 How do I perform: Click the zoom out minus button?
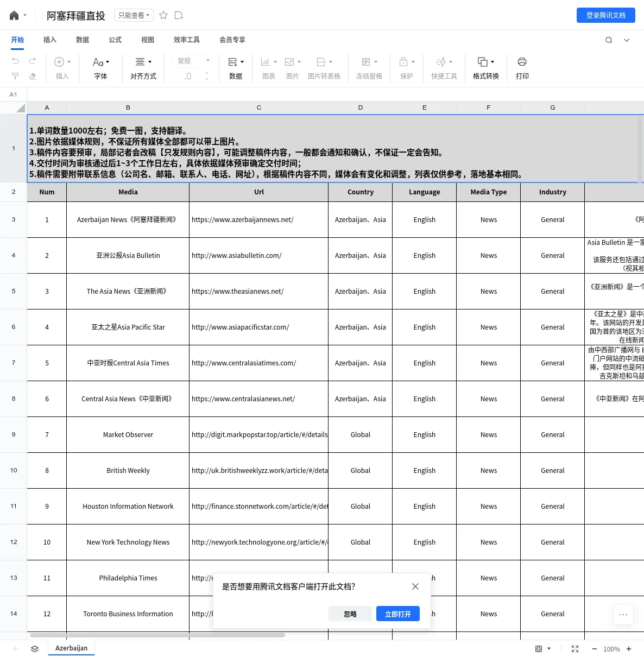[x=595, y=649]
